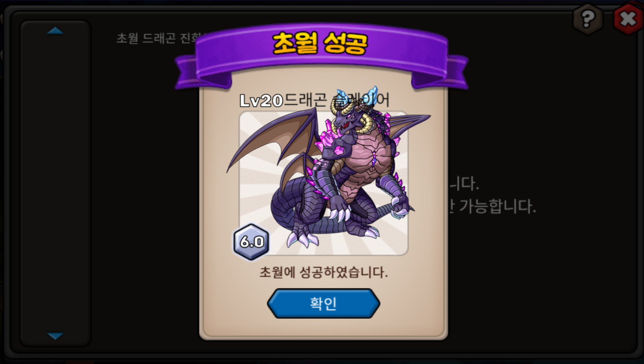Close the screen with the red X icon
The width and height of the screenshot is (644, 364).
click(x=628, y=18)
